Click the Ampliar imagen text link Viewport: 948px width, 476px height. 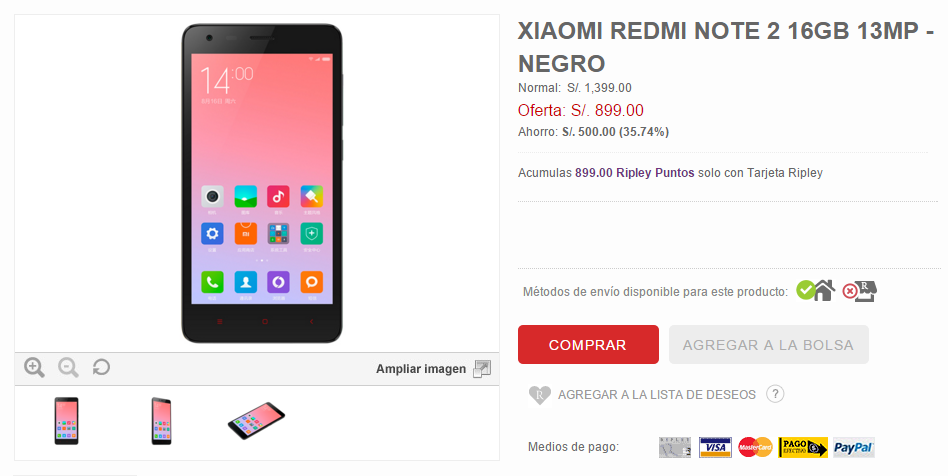(421, 369)
